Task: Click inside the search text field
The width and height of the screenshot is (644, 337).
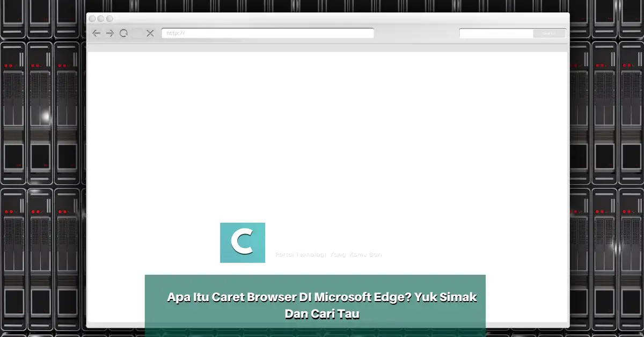Action: (494, 33)
